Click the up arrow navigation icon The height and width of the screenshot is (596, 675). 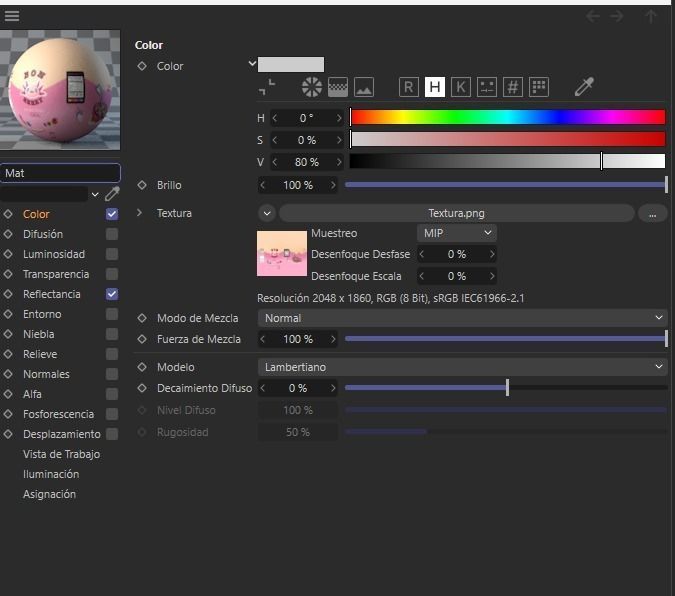(651, 16)
